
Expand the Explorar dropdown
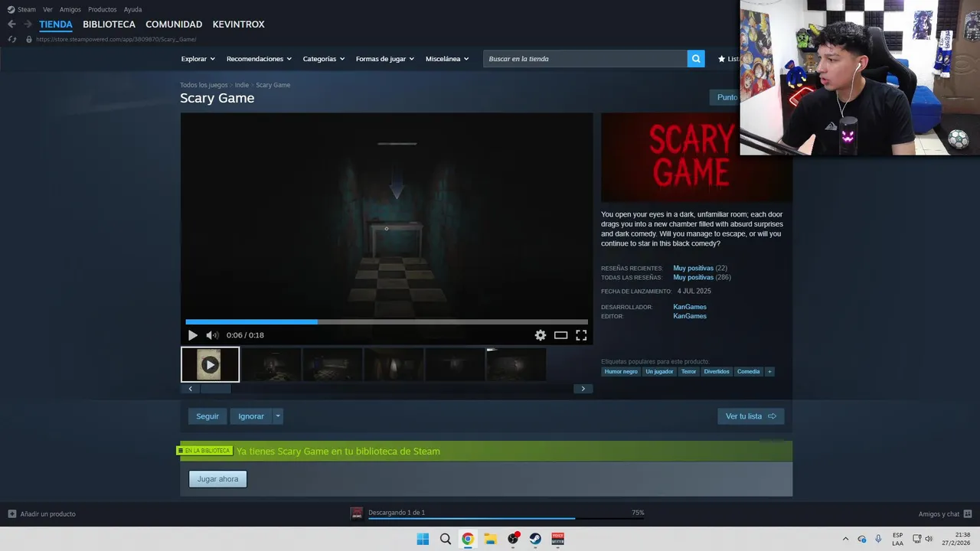pyautogui.click(x=198, y=59)
